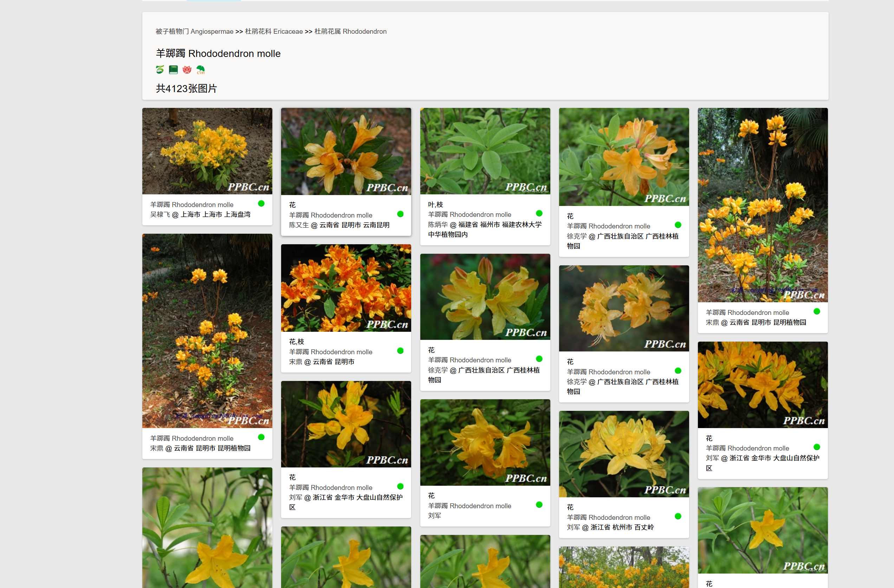Viewport: 894px width, 588px height.
Task: Open location 浙江省 杭州市 百丈岭
Action: (x=622, y=528)
